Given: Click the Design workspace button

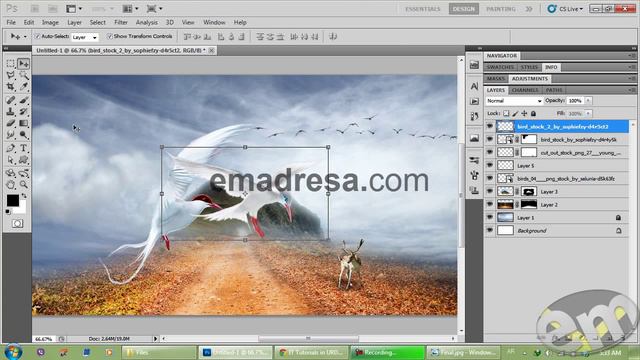Looking at the screenshot, I should 464,9.
